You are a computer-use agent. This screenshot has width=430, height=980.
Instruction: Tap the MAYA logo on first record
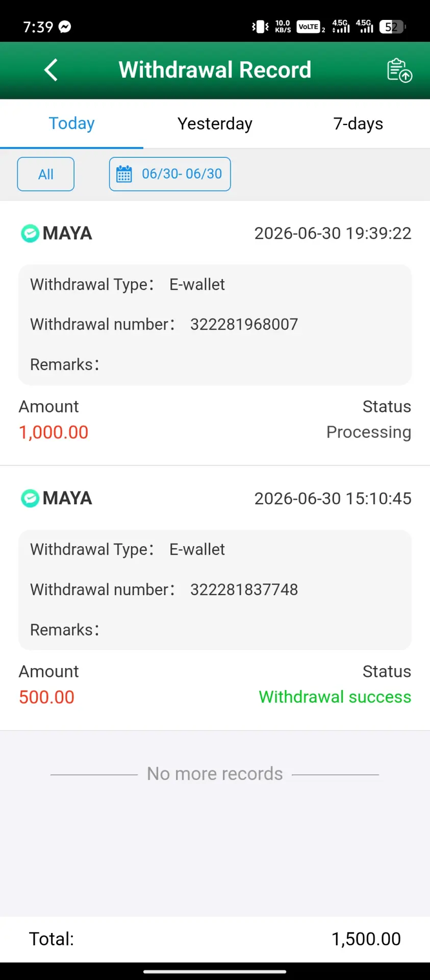(x=30, y=233)
